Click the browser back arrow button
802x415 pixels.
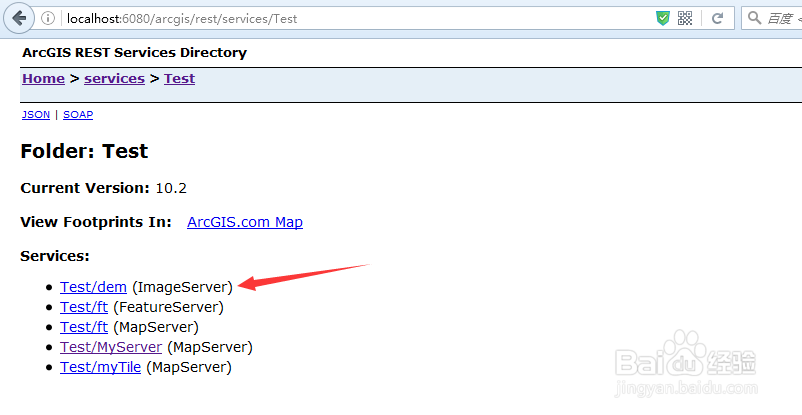pos(19,18)
